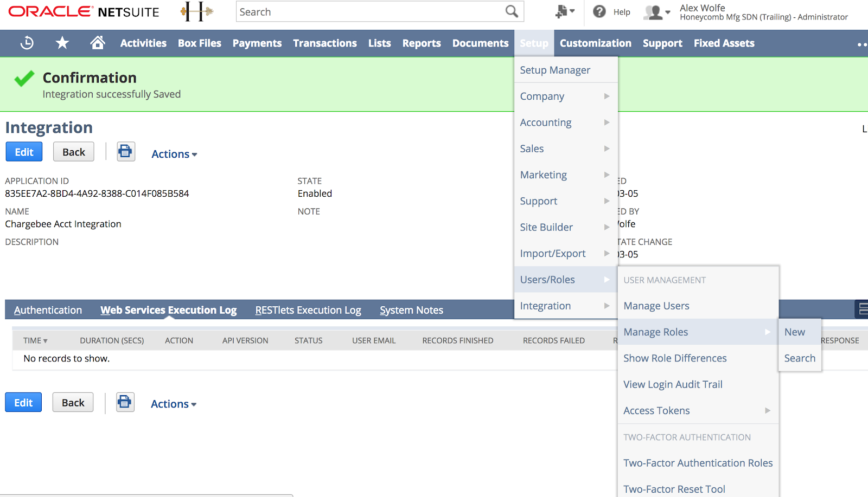The width and height of the screenshot is (868, 497).
Task: Expand the Marketing submenu
Action: coord(566,175)
